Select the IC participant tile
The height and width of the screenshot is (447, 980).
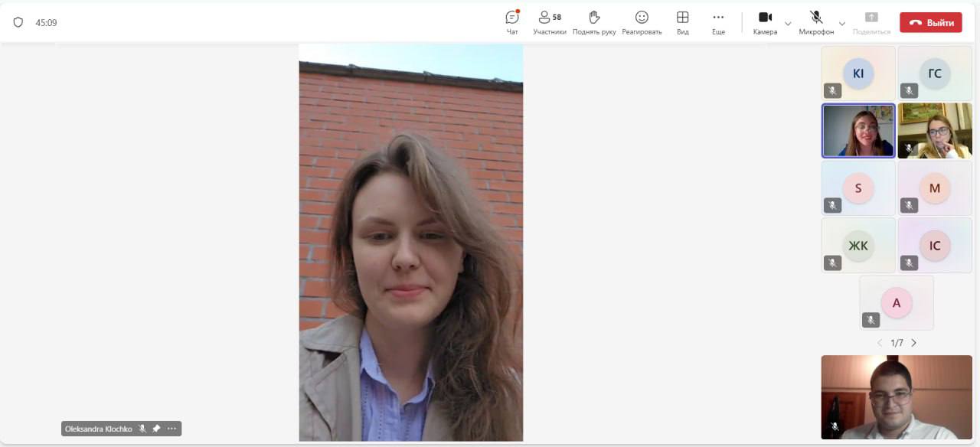coord(935,245)
